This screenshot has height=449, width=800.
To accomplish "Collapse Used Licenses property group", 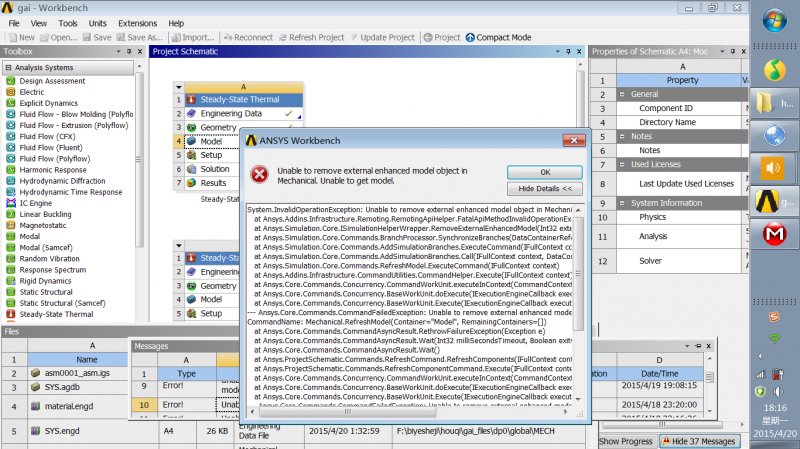I will point(622,164).
